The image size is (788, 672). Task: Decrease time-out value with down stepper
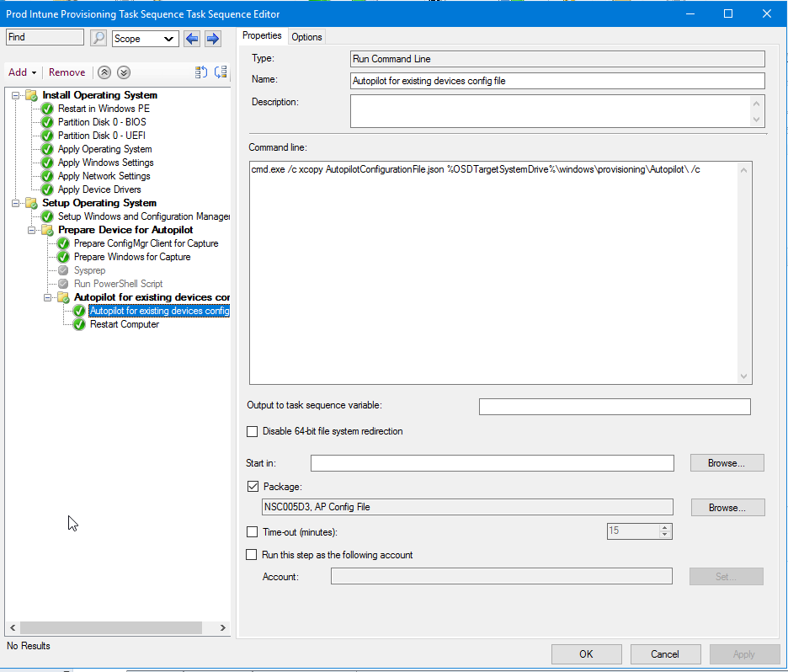point(665,535)
